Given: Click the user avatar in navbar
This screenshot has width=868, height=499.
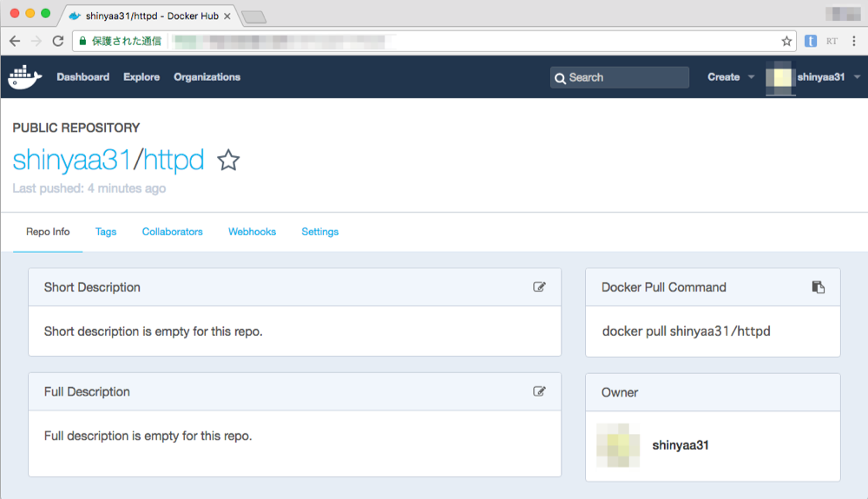Looking at the screenshot, I should tap(780, 77).
